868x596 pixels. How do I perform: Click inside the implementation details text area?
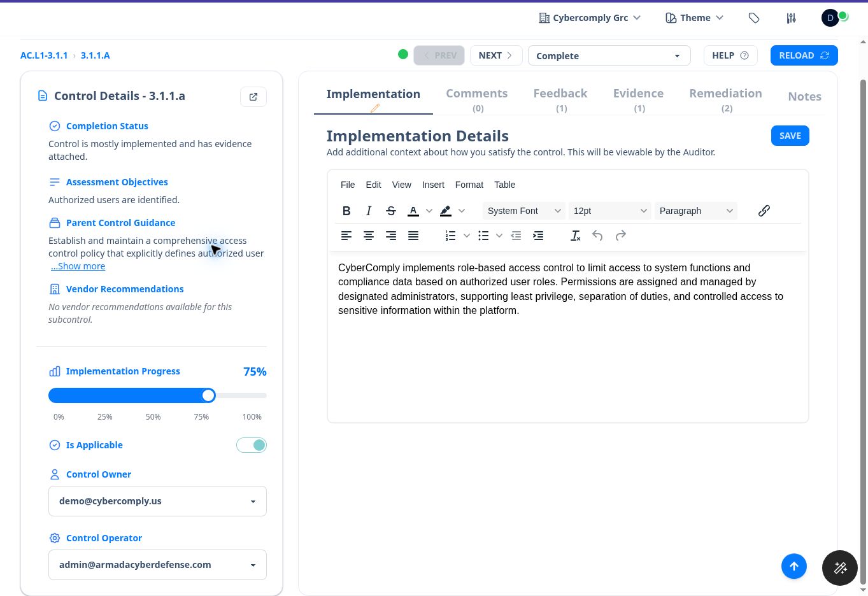pyautogui.click(x=568, y=337)
